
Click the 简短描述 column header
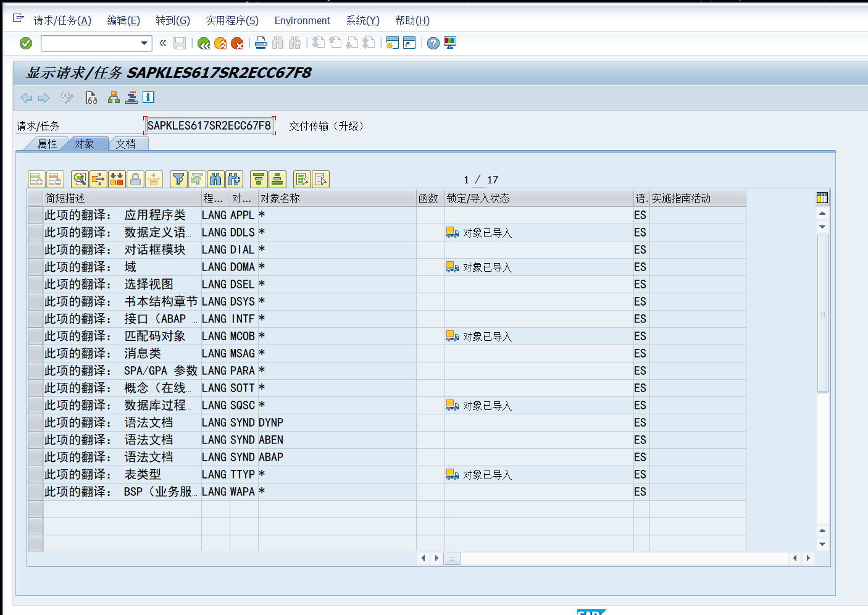122,198
